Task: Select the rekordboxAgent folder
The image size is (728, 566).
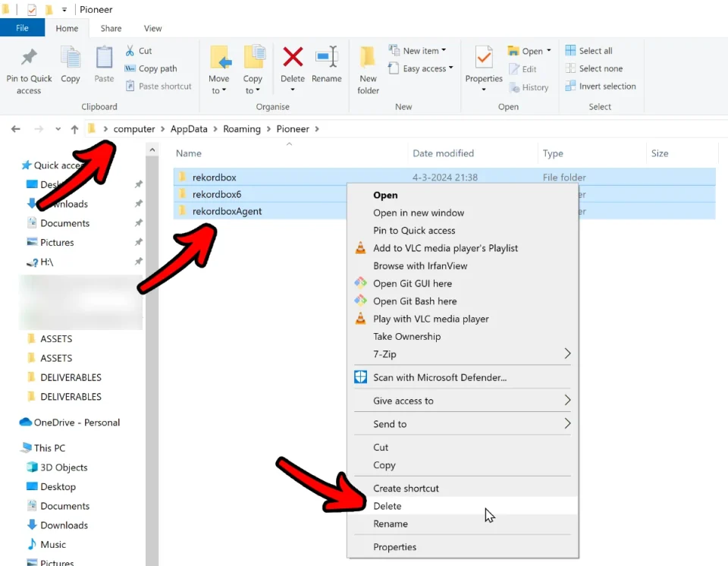Action: click(227, 211)
